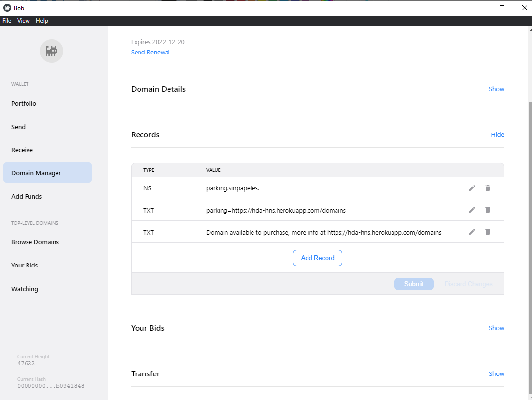Delete the TXT parking= record

(488, 210)
